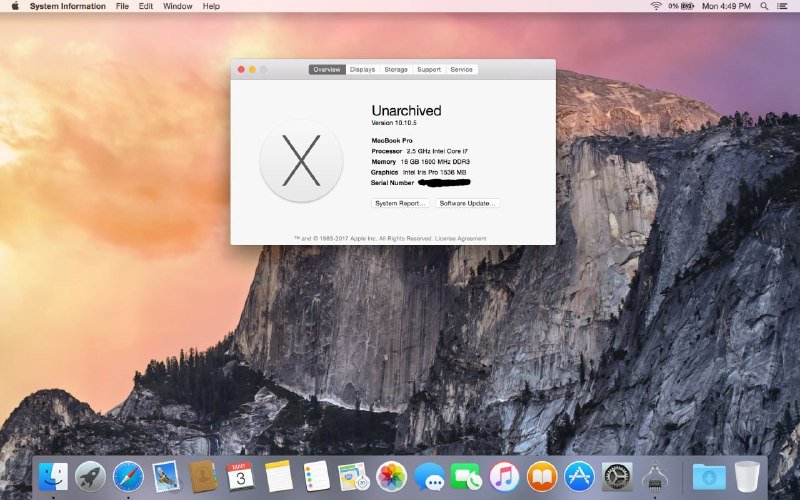Click the Version 10.10.5 text

[394, 123]
